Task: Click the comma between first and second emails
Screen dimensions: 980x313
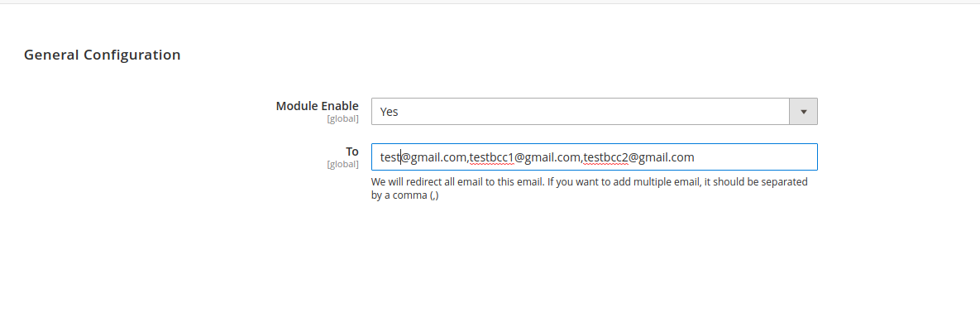Action: pos(468,159)
